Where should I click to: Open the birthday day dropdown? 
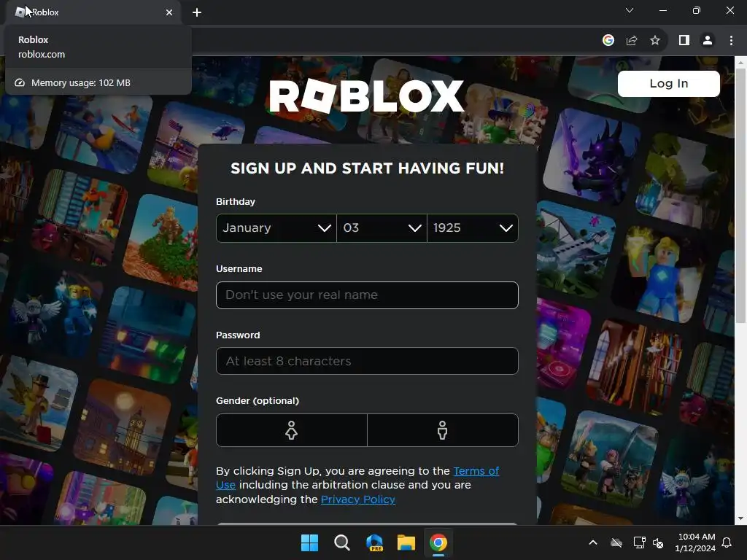coord(382,228)
